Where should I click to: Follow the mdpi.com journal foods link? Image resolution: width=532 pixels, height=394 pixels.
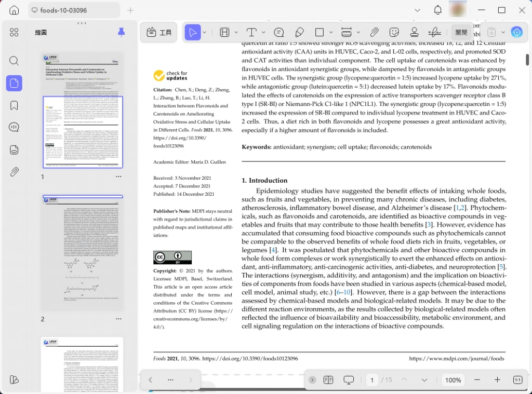coord(456,358)
